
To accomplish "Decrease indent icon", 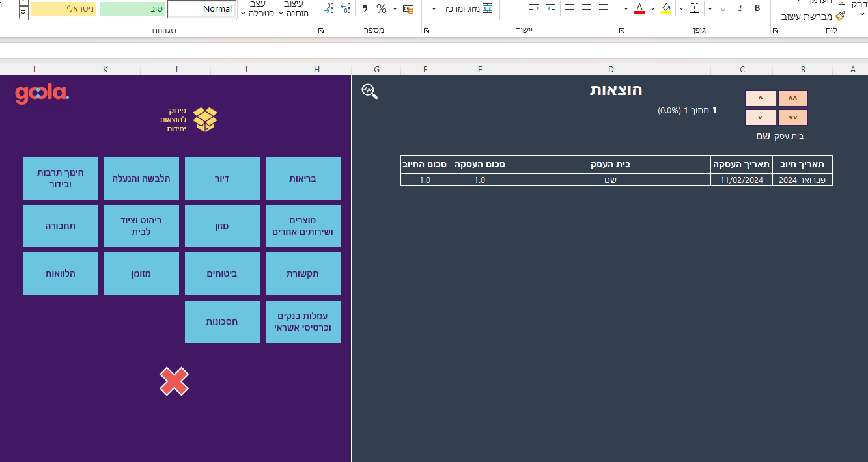I will (x=534, y=8).
